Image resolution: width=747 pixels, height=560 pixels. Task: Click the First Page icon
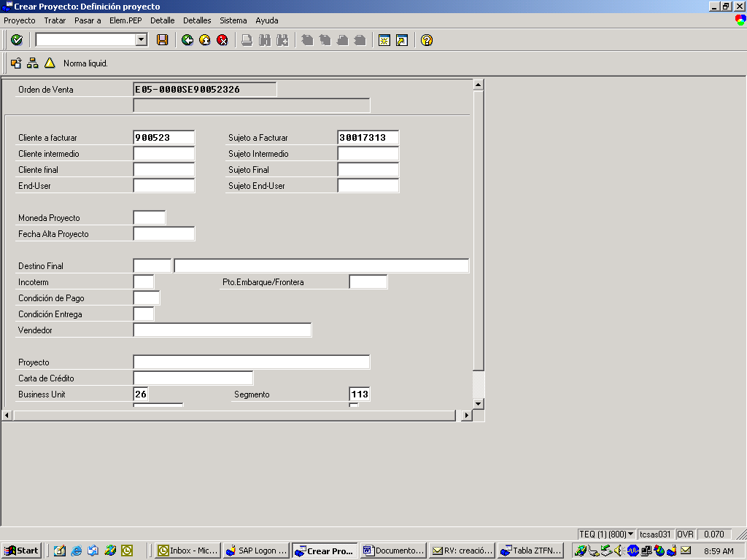coord(307,40)
